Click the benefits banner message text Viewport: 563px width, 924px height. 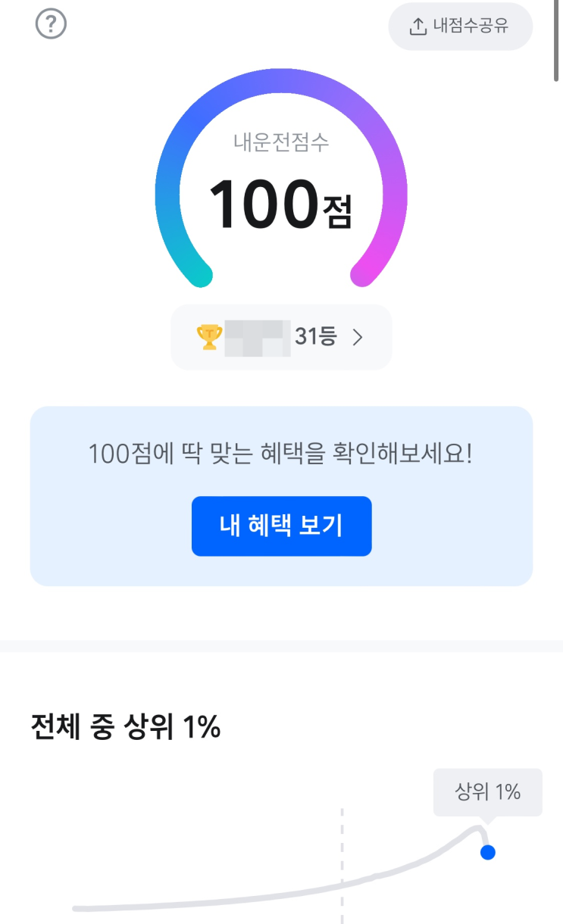(281, 454)
